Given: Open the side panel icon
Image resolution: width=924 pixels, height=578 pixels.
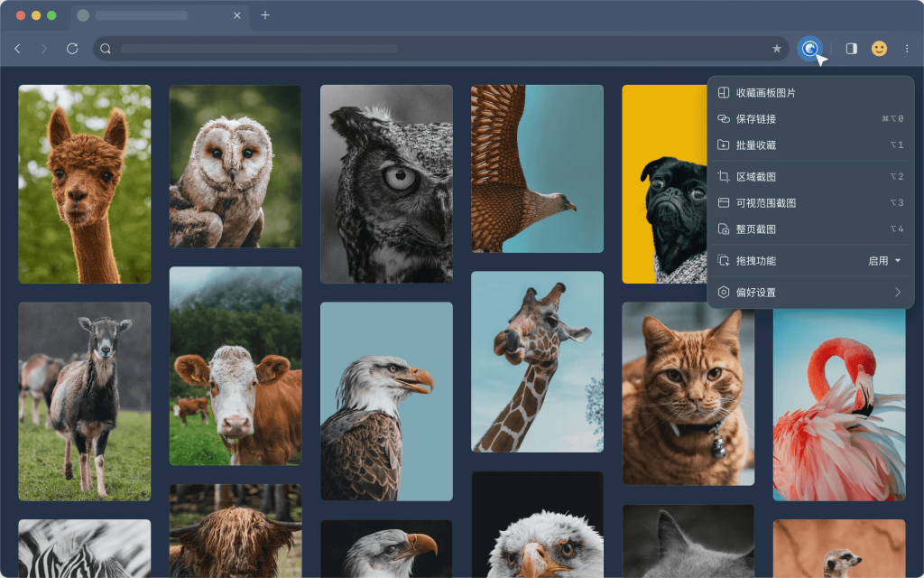Looking at the screenshot, I should pyautogui.click(x=851, y=49).
